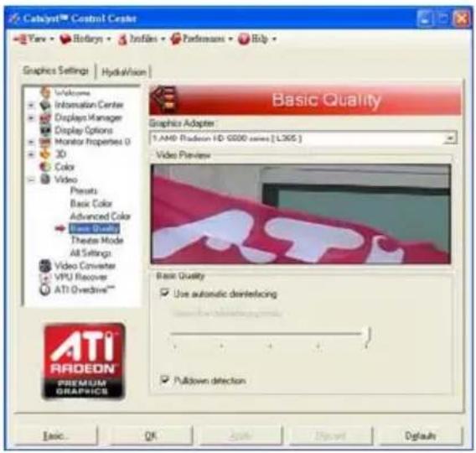476x453 pixels.
Task: Click the ATI Overdrive clock icon
Action: (x=45, y=289)
